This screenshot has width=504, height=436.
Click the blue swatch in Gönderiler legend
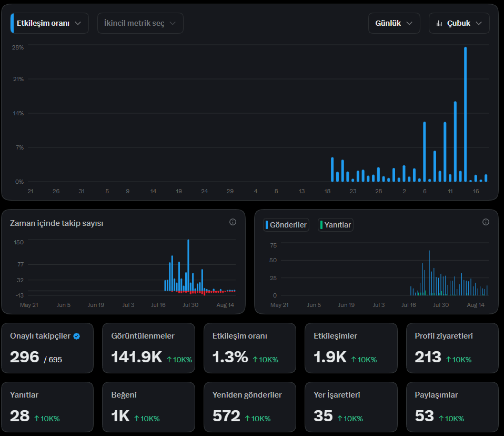coord(267,225)
